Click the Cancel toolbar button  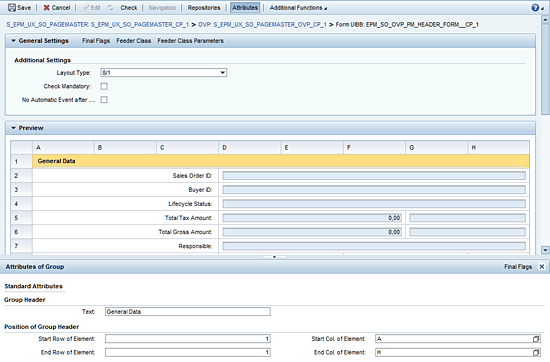(57, 8)
